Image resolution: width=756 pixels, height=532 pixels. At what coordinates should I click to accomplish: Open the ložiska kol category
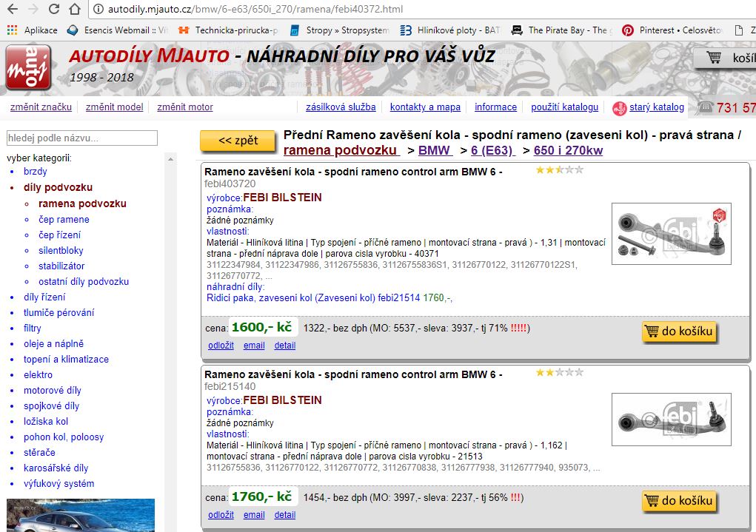(x=46, y=421)
